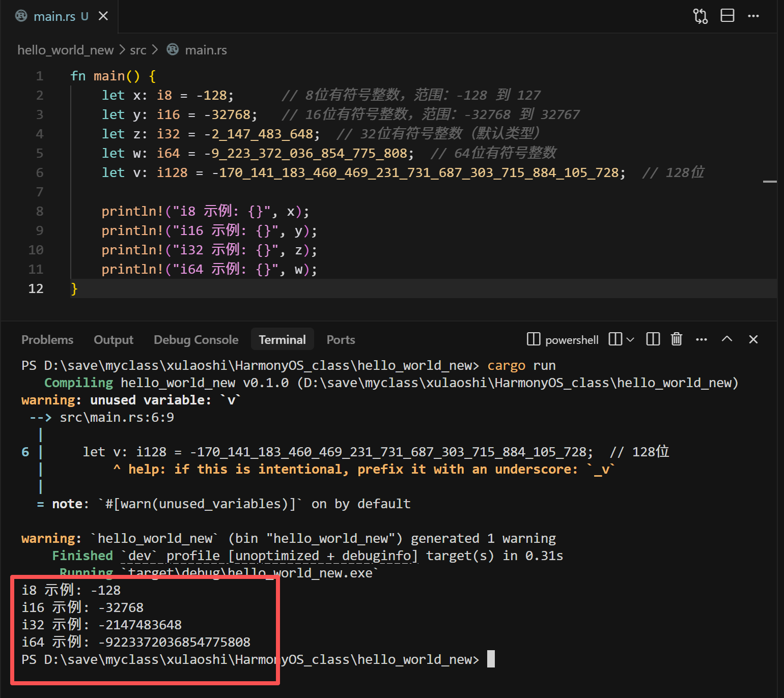Click the 'let z: i32' declaration line

pyautogui.click(x=211, y=134)
